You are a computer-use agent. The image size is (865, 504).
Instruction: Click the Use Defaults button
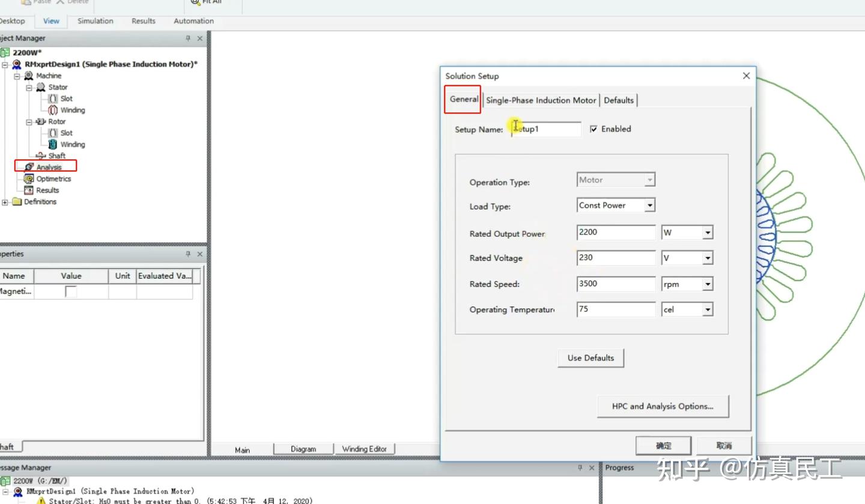tap(590, 357)
